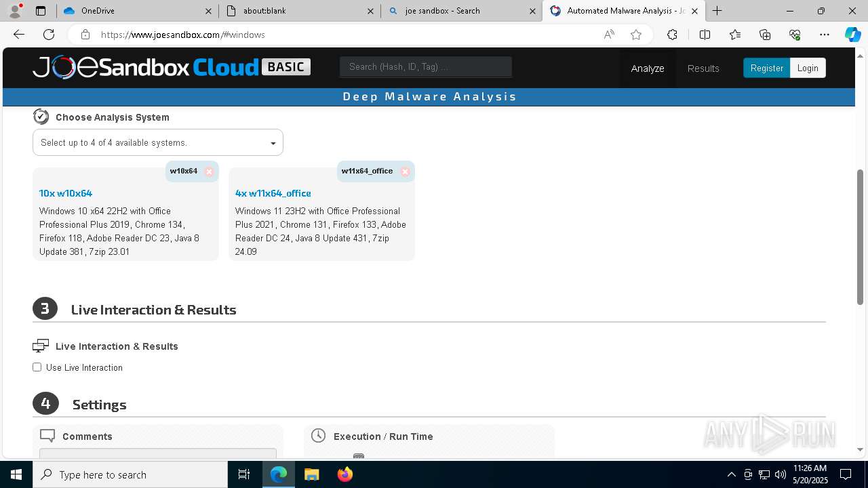Switch to the joe sandbox - Search tab
Screen dimensions: 868x488
[x=461, y=11]
